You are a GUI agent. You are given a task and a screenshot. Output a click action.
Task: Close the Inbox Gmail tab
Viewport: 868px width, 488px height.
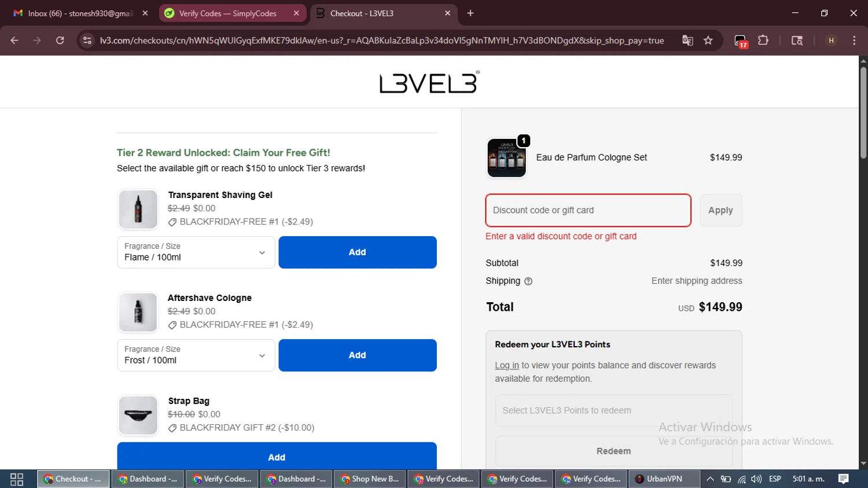145,13
